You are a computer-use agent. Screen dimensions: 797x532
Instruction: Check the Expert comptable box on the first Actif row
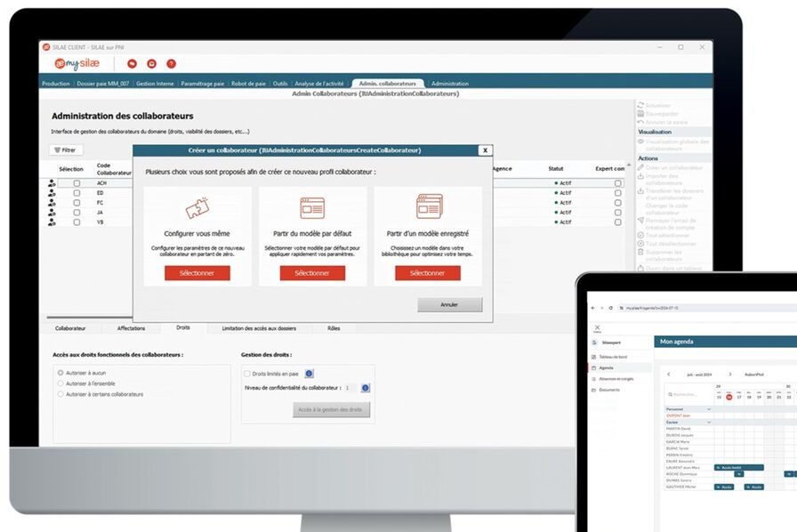point(617,183)
